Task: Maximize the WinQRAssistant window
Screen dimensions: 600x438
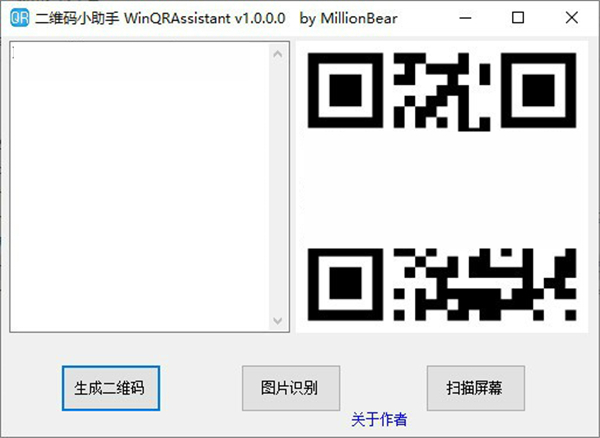Action: point(517,18)
